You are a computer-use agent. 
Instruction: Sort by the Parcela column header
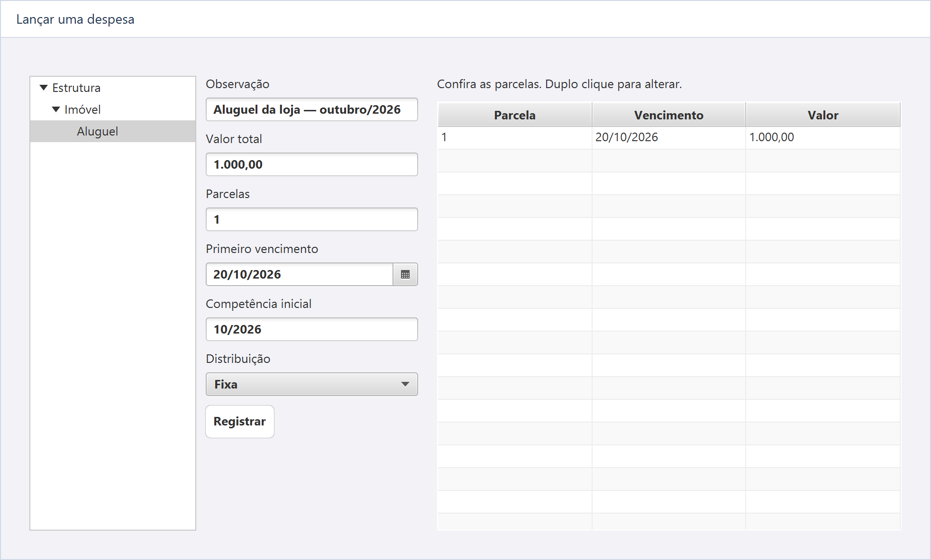[515, 115]
